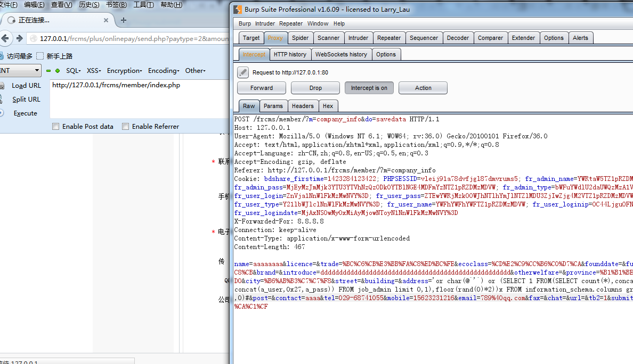The width and height of the screenshot is (633, 364).
Task: Expand the SQL menu in HackBar
Action: click(x=74, y=71)
